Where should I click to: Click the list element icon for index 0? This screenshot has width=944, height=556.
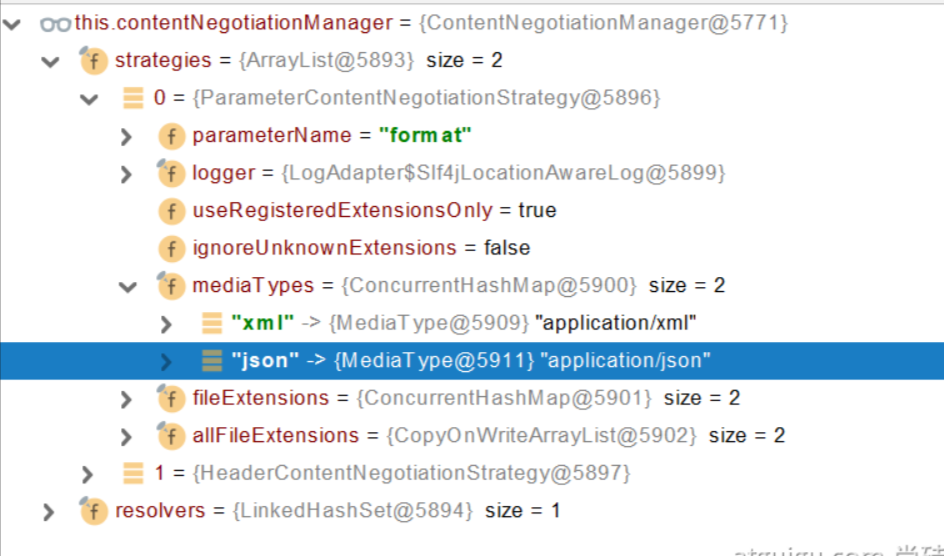coord(133,98)
